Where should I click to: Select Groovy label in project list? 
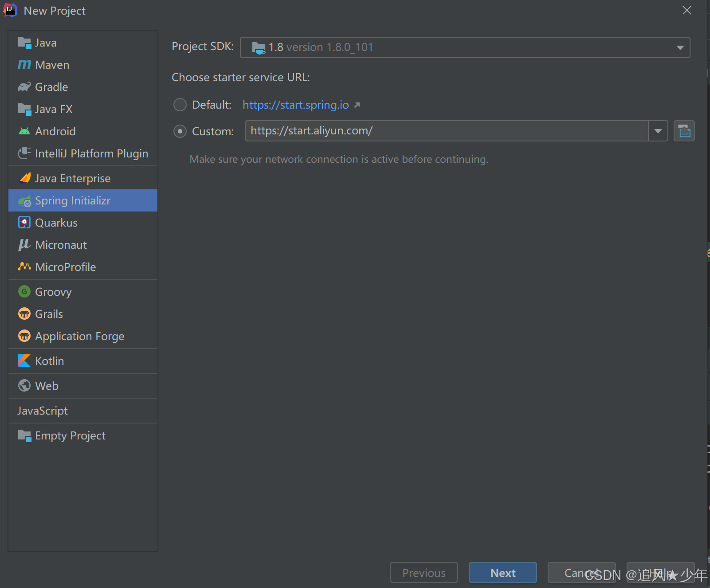click(x=53, y=292)
